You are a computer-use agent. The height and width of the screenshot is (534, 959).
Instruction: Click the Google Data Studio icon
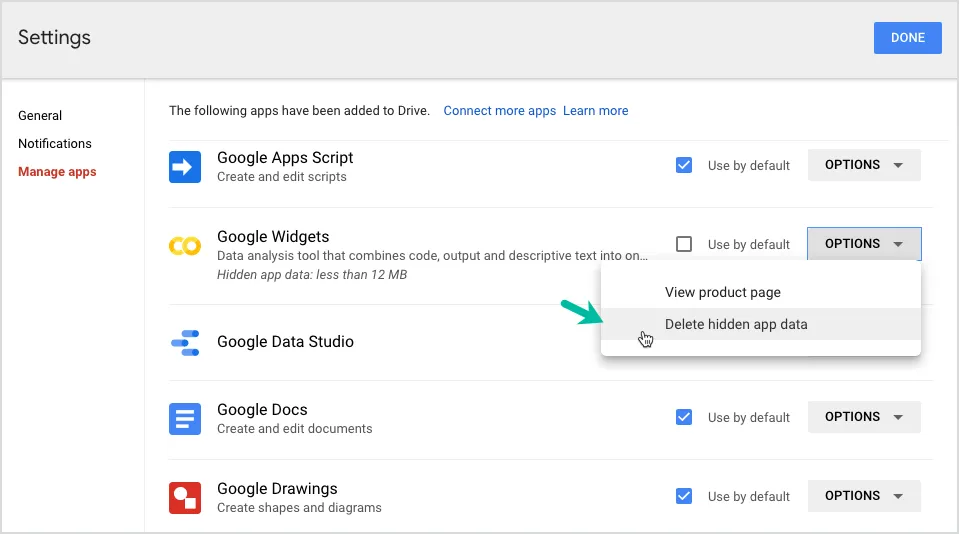tap(185, 343)
